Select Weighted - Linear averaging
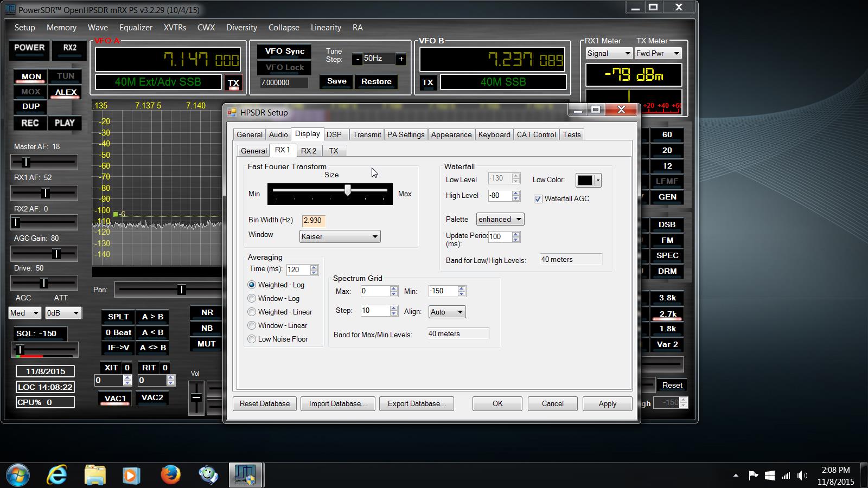The height and width of the screenshot is (488, 868). click(252, 312)
